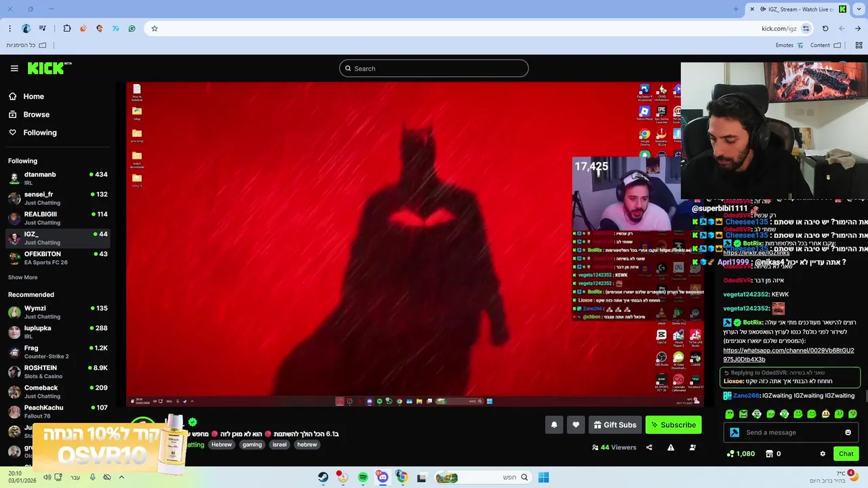Screen dimensions: 868x488
Task: Click the green Chat send button
Action: 846,454
